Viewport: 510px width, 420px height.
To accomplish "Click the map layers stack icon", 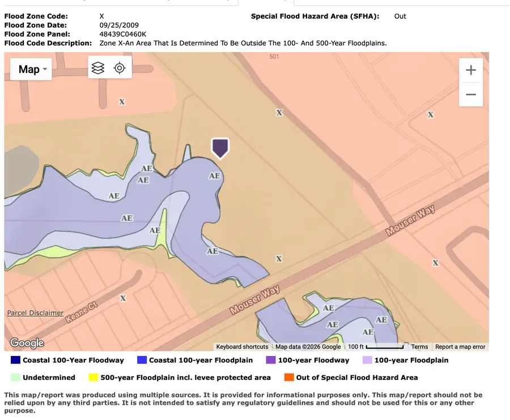I will pos(98,68).
